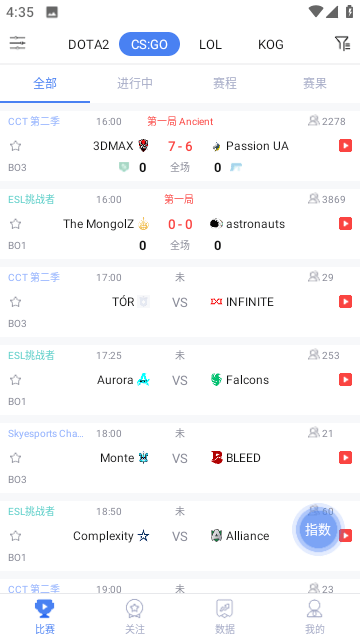Favorite the 3DMAX vs Passion UA match star
This screenshot has height=640, width=360.
click(x=16, y=146)
